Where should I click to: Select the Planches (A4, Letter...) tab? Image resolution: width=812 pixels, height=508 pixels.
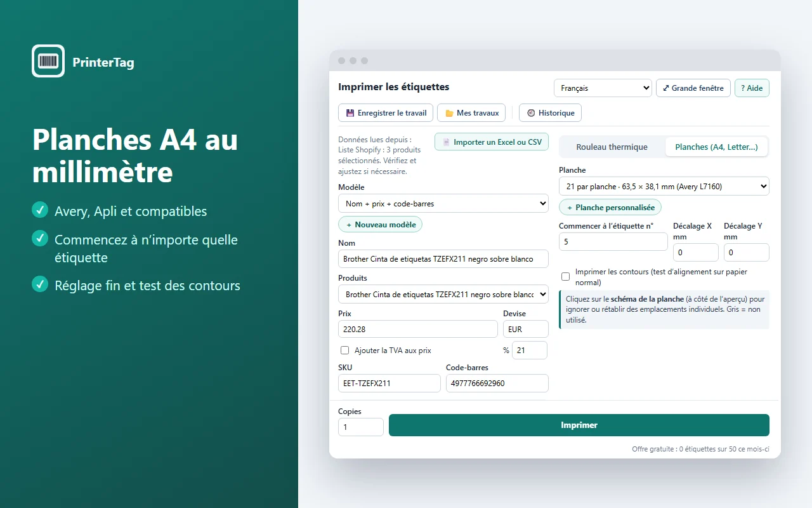(x=716, y=147)
